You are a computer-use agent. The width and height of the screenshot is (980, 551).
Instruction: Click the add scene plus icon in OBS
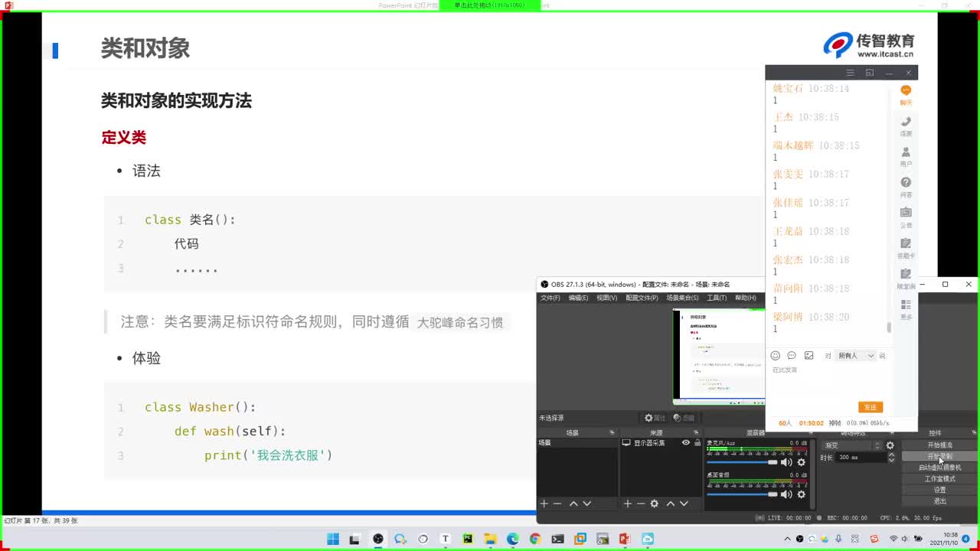(544, 504)
